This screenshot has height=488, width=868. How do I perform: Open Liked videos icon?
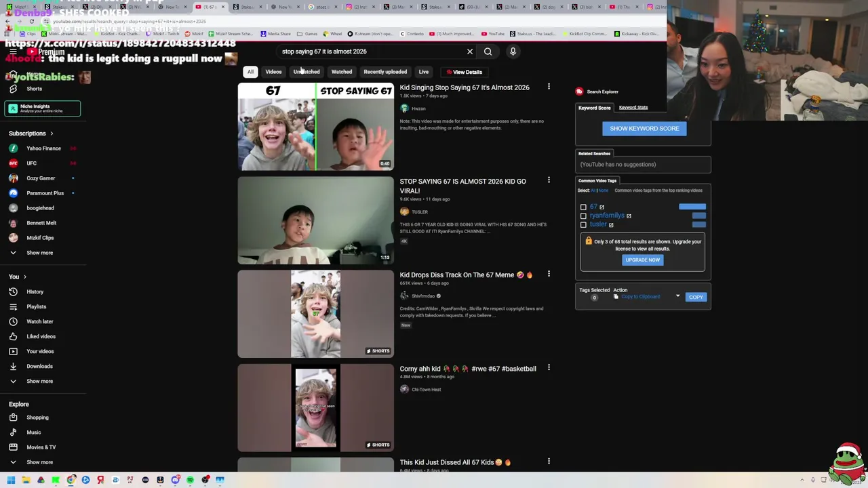click(x=13, y=336)
